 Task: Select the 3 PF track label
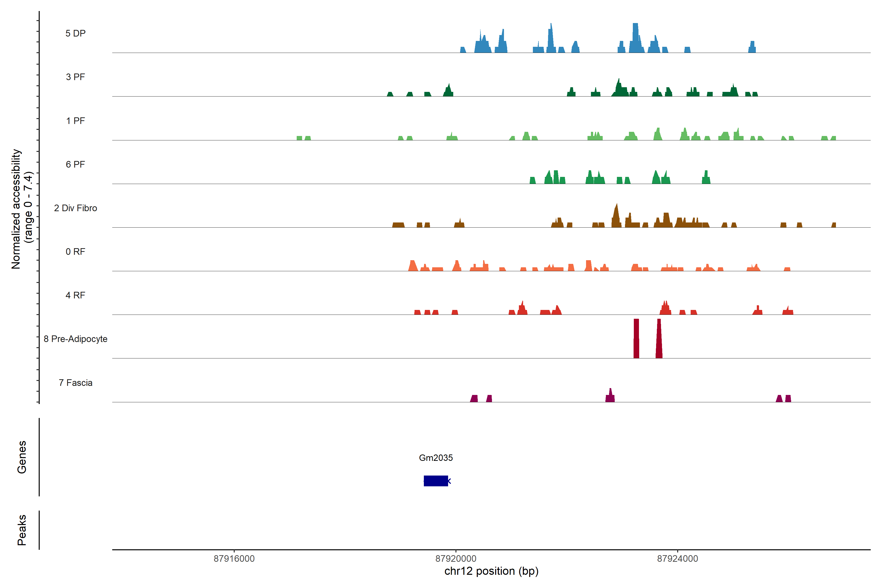[x=75, y=77]
